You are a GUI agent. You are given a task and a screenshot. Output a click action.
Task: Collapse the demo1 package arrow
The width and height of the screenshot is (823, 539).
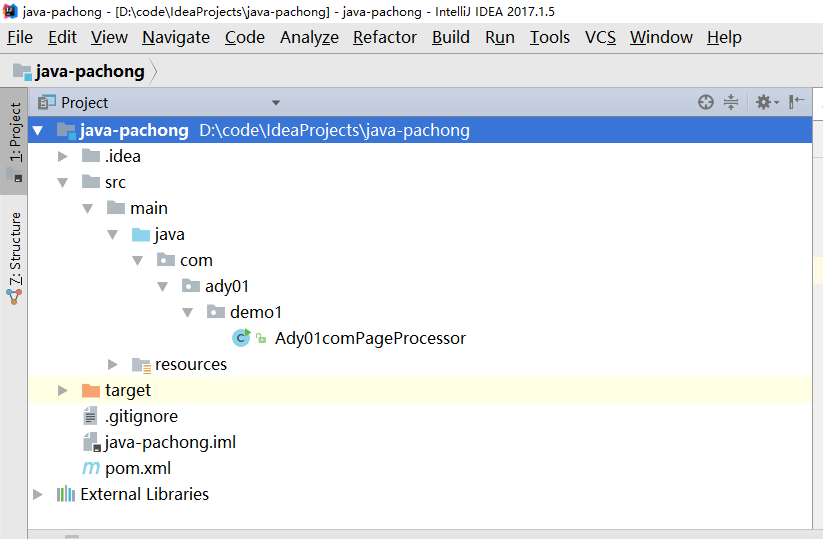coord(187,312)
